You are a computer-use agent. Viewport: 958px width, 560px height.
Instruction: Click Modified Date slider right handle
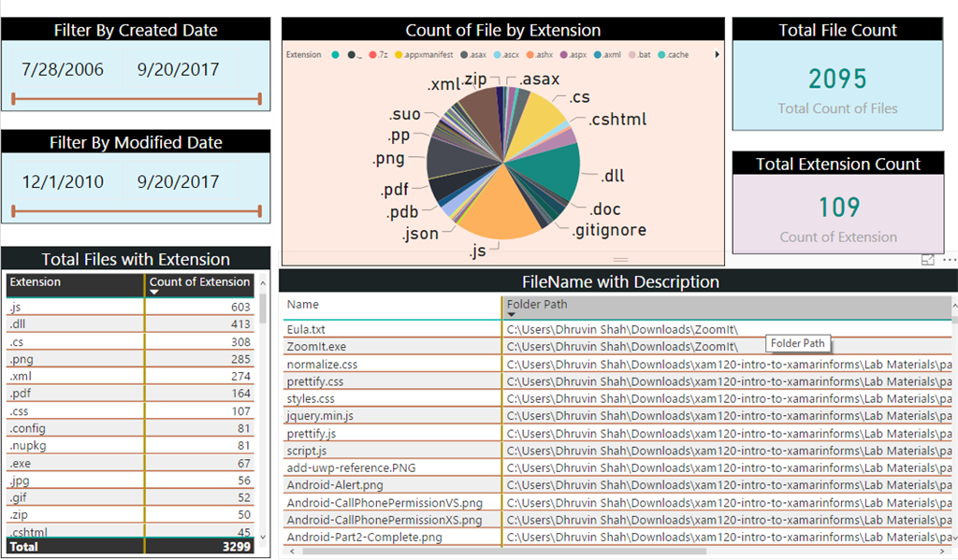[260, 211]
